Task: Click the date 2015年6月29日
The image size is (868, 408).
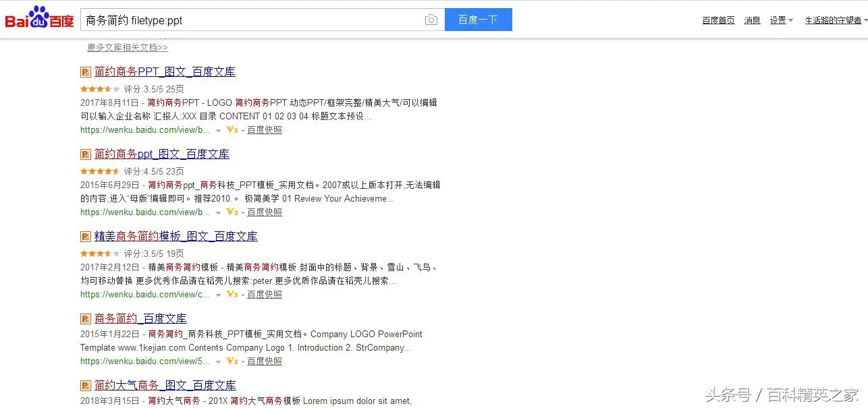Action: [109, 185]
